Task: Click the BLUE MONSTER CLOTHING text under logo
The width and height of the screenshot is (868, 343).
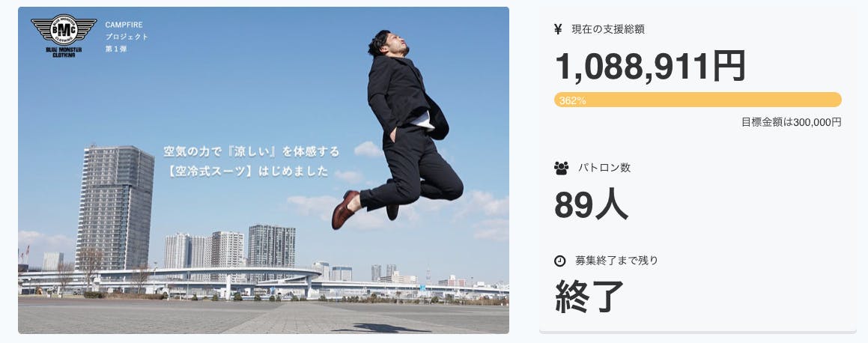Action: (64, 52)
